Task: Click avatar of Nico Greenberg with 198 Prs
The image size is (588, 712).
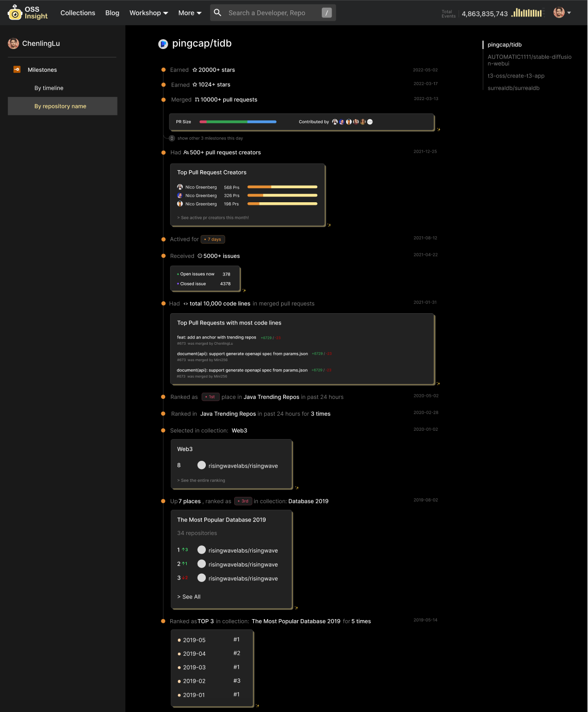Action: pyautogui.click(x=180, y=204)
